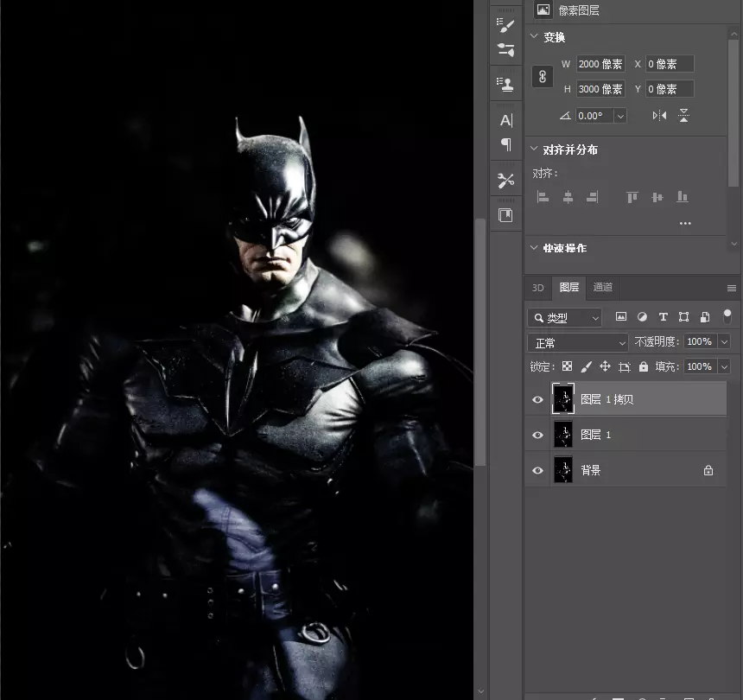Click the rotation angle field
Viewport: 743px width, 700px height.
[x=594, y=116]
